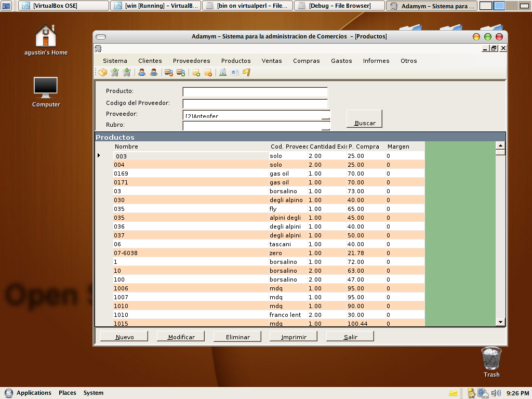
Task: Open the Places panel menu
Action: (67, 393)
